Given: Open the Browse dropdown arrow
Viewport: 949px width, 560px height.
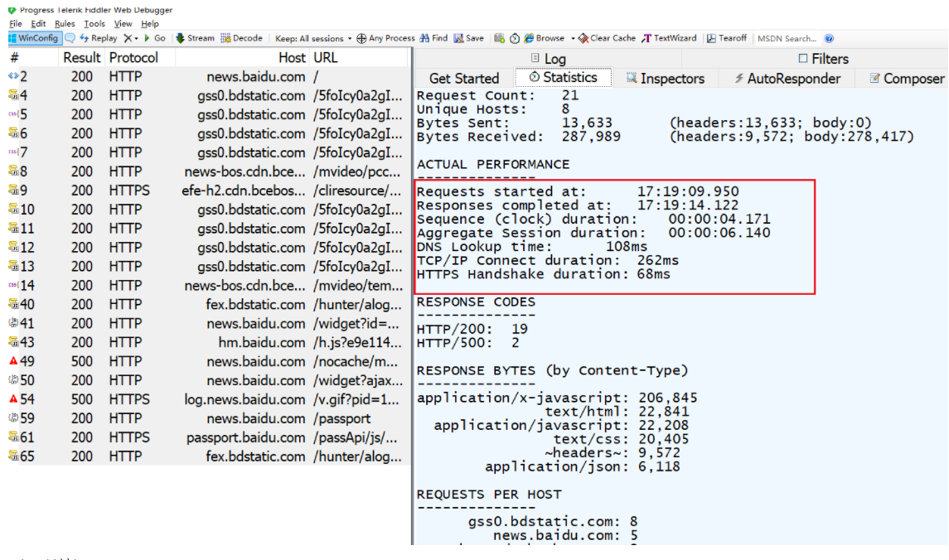Looking at the screenshot, I should click(573, 38).
